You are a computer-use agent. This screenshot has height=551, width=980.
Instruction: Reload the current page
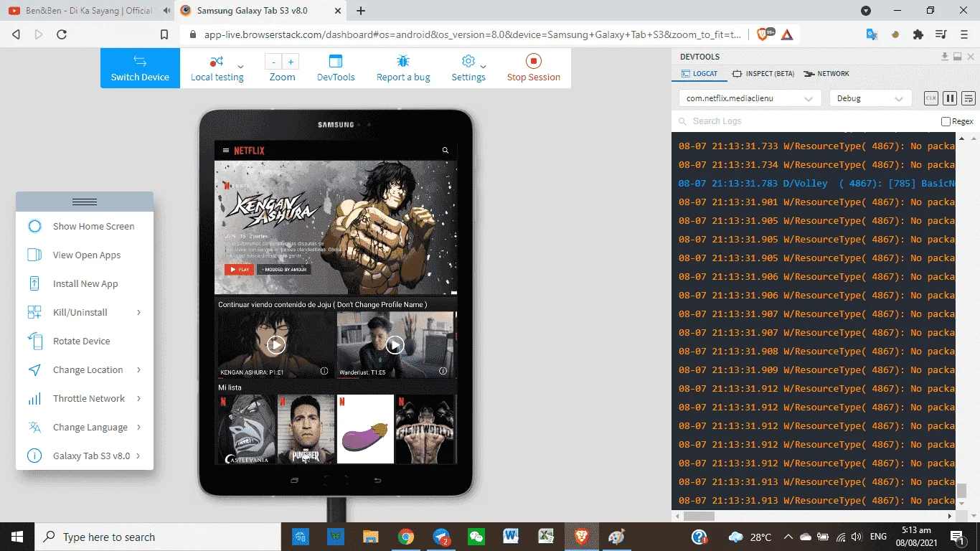[62, 34]
